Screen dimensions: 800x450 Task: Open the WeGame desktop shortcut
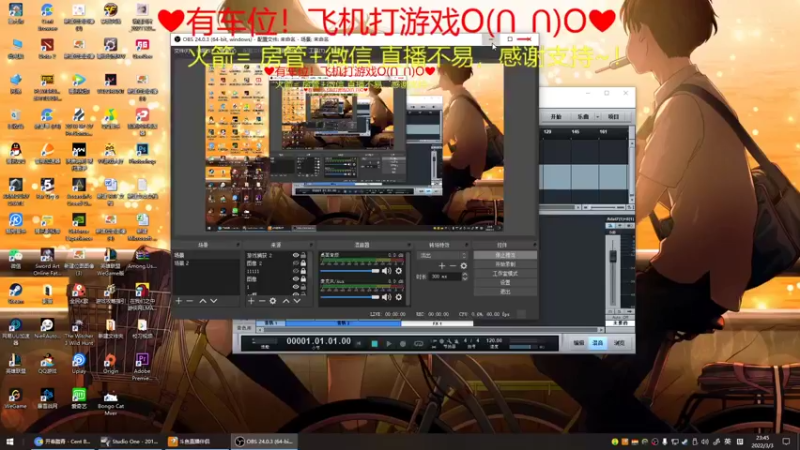[x=15, y=398]
